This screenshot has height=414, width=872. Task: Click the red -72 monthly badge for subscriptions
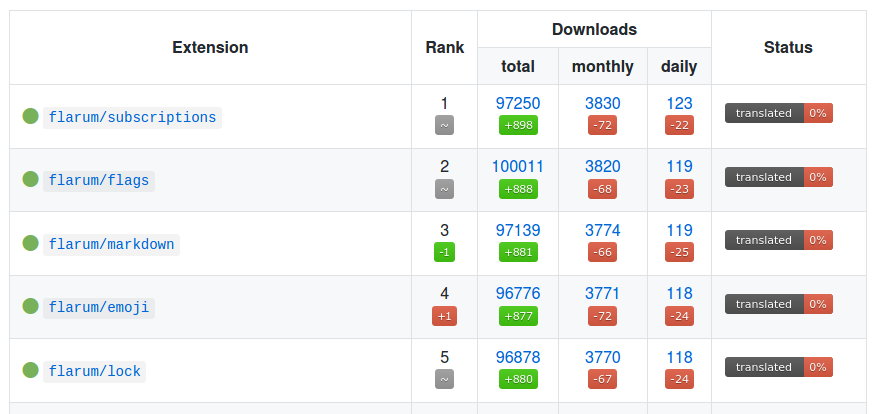(x=602, y=125)
